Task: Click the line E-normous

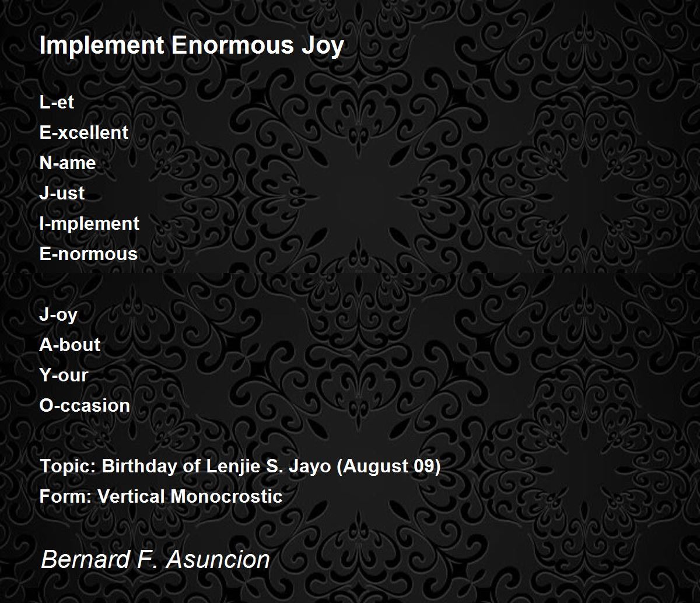Action: click(89, 254)
